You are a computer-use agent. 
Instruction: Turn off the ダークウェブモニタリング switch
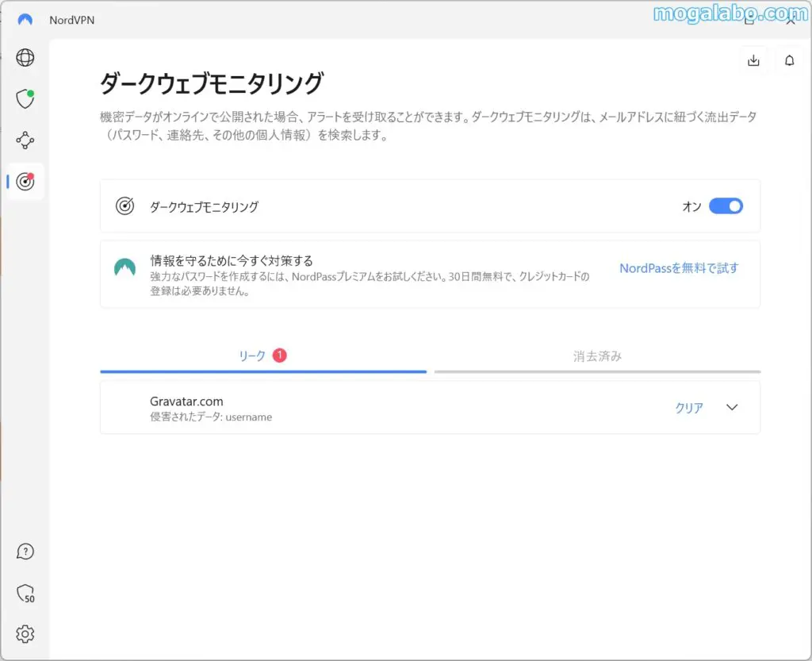726,206
